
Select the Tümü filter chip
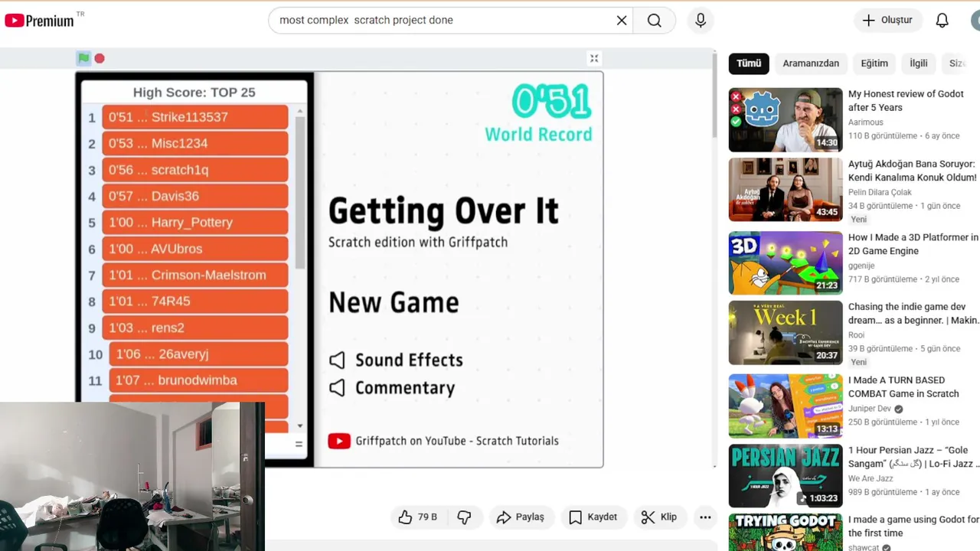pos(749,64)
